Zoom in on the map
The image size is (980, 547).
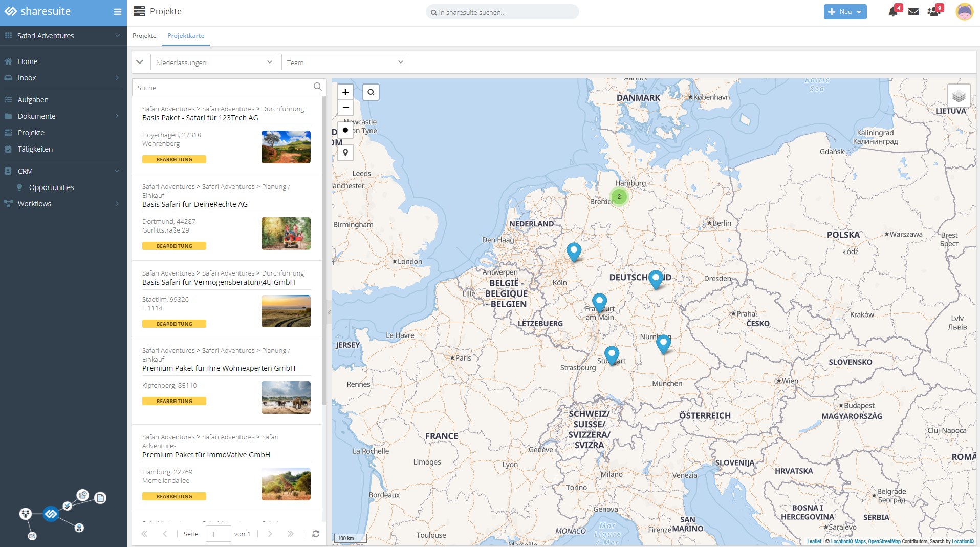[x=345, y=92]
